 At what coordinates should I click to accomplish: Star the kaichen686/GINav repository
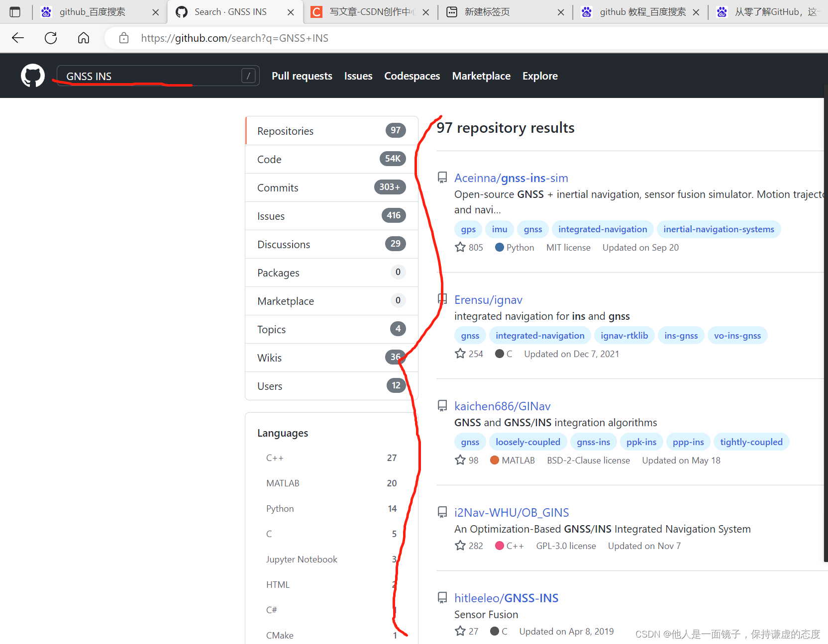coord(460,460)
